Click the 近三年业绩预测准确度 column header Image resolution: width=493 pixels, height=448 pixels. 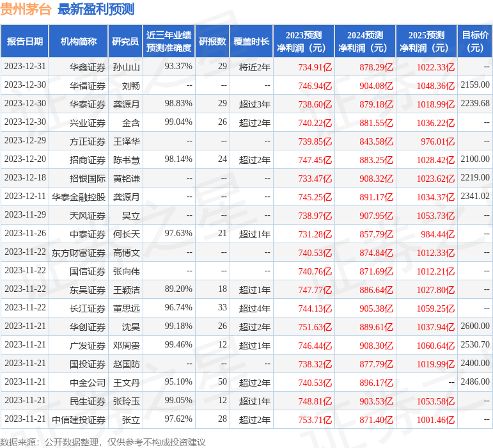(x=169, y=42)
